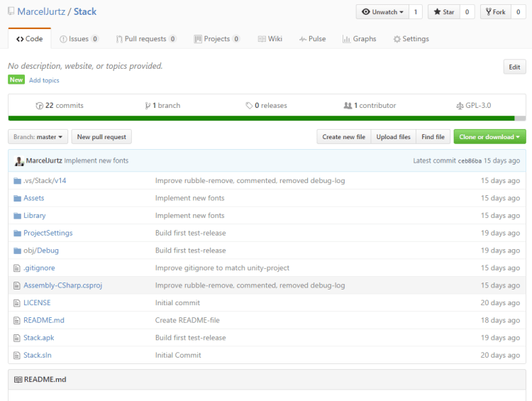Viewport: 532px width, 401px height.
Task: Click the file icon next to LICENSE
Action: (x=16, y=303)
